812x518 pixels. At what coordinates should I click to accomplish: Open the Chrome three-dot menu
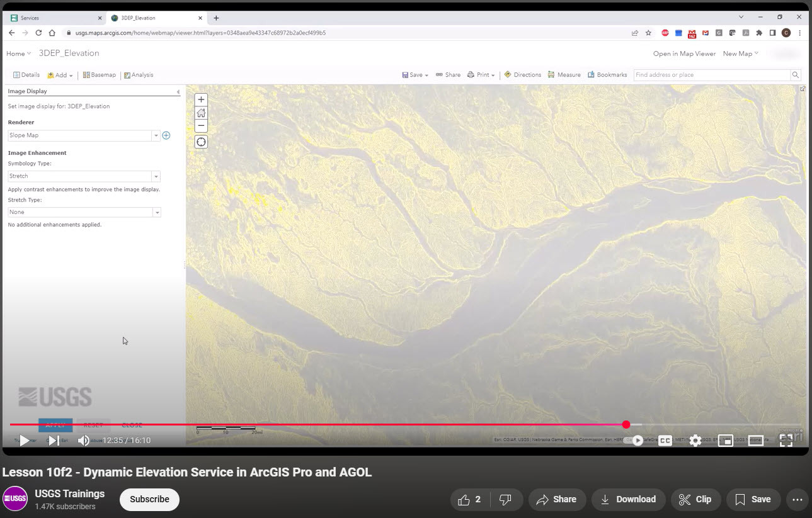[x=800, y=33]
